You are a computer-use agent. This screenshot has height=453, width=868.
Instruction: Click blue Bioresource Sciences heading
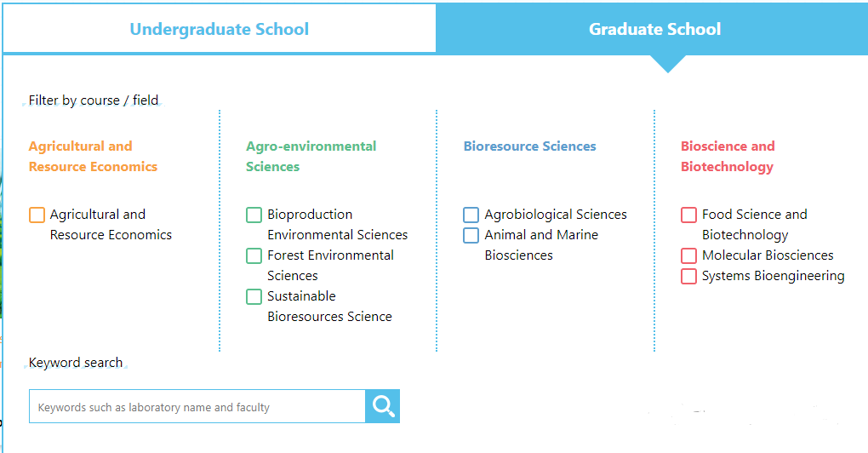tap(529, 146)
